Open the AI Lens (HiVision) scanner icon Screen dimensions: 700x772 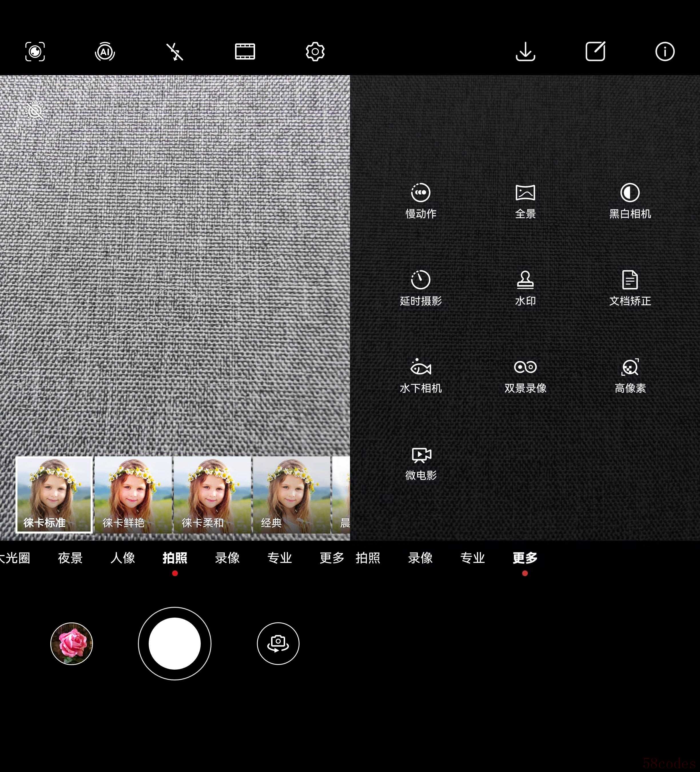pos(35,51)
